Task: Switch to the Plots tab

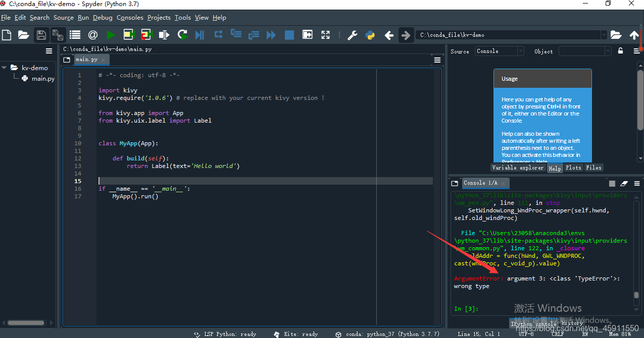Action: 573,167
